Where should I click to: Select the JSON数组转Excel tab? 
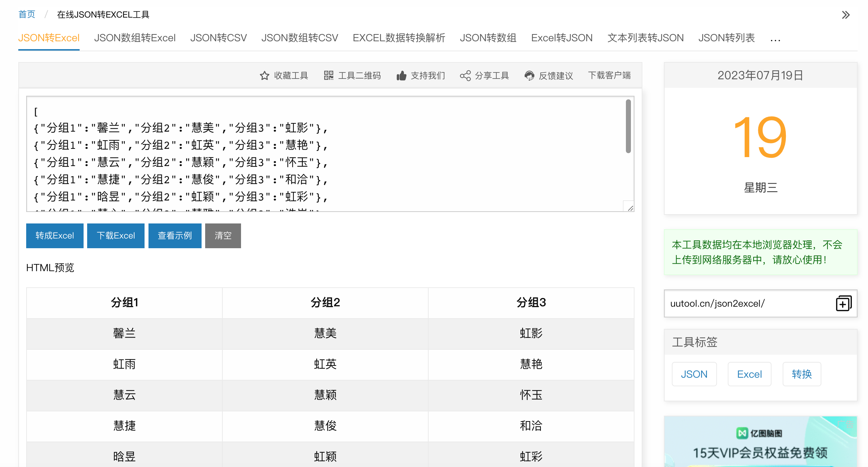tap(135, 38)
